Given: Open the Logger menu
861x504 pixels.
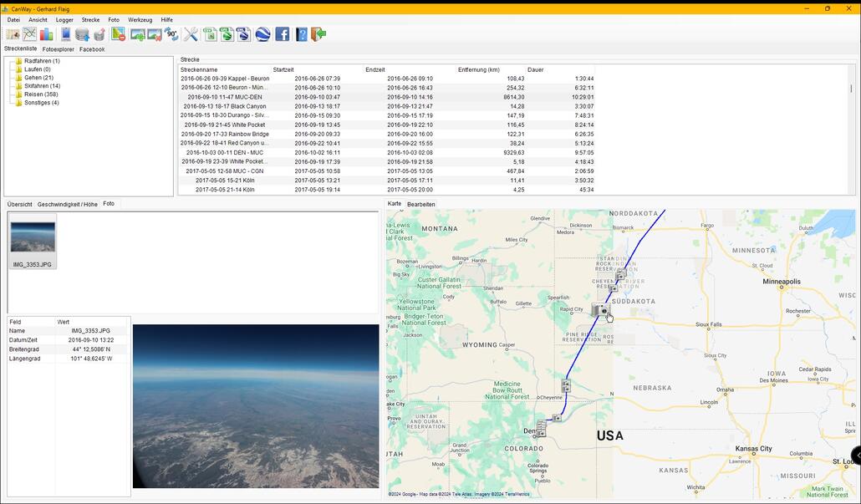Looking at the screenshot, I should [x=64, y=19].
